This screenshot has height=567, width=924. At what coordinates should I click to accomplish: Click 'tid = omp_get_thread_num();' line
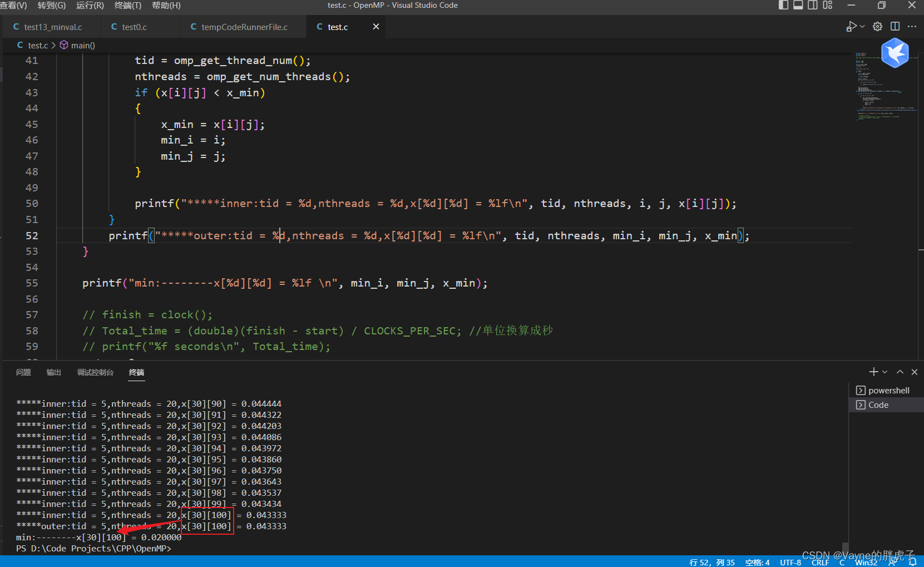pyautogui.click(x=223, y=61)
